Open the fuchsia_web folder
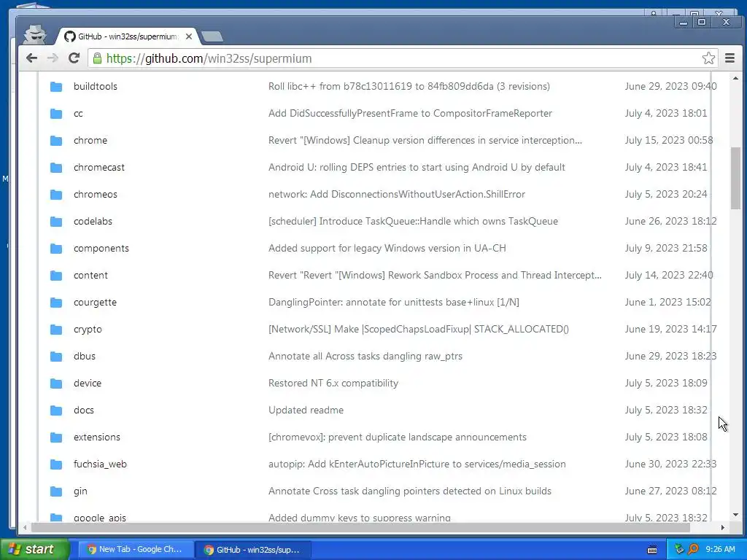Image resolution: width=747 pixels, height=560 pixels. pyautogui.click(x=100, y=464)
